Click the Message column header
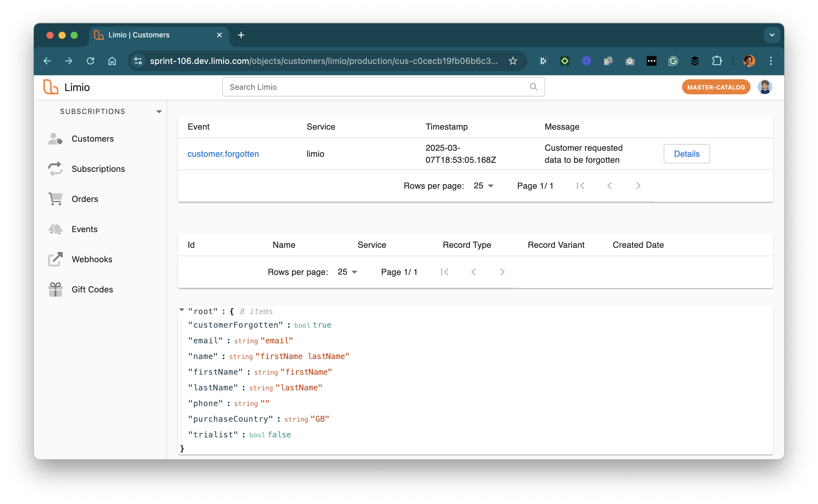The width and height of the screenshot is (818, 504). click(x=562, y=127)
